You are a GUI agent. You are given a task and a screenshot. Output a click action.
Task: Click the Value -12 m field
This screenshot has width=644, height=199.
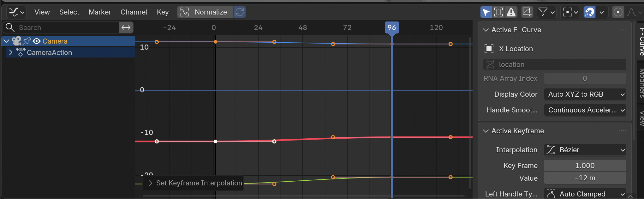585,178
